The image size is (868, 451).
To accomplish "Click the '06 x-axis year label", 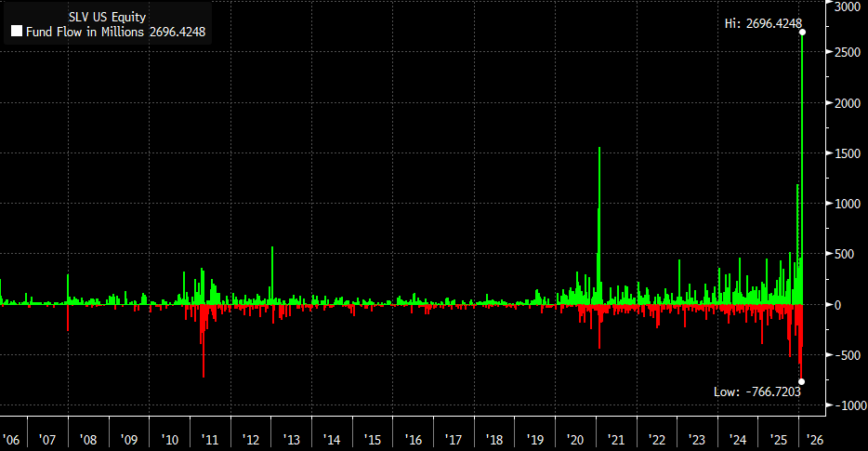I will [x=11, y=440].
